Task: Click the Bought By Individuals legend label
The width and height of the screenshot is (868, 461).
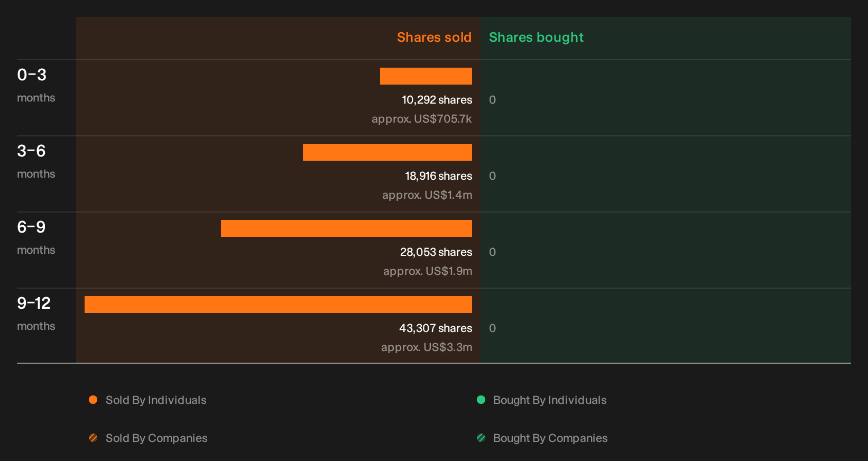Action: [x=550, y=400]
